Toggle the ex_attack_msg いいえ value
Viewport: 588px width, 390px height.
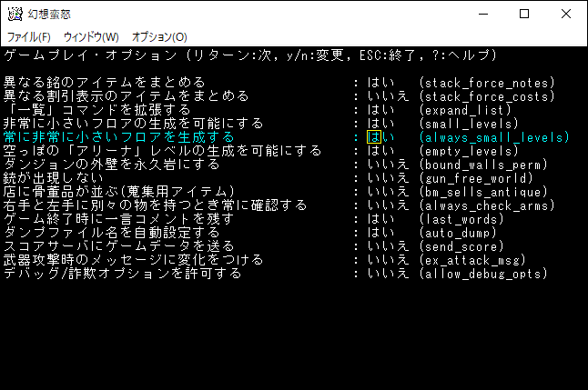[388, 260]
